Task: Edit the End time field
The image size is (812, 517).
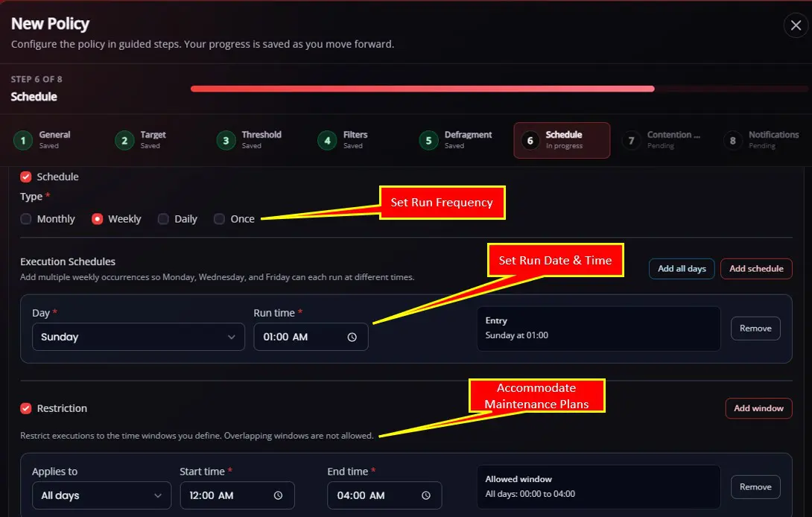Action: (x=384, y=495)
